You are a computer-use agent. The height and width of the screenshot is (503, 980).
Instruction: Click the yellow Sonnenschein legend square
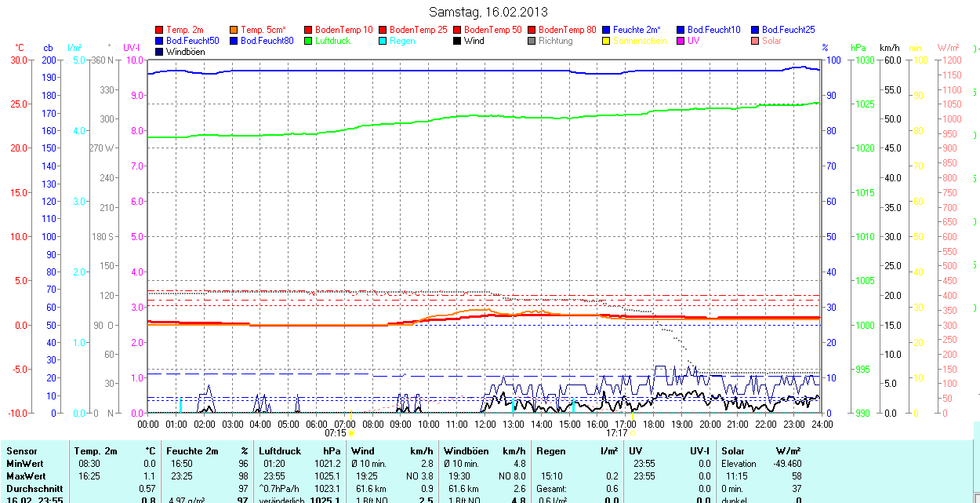pos(607,41)
